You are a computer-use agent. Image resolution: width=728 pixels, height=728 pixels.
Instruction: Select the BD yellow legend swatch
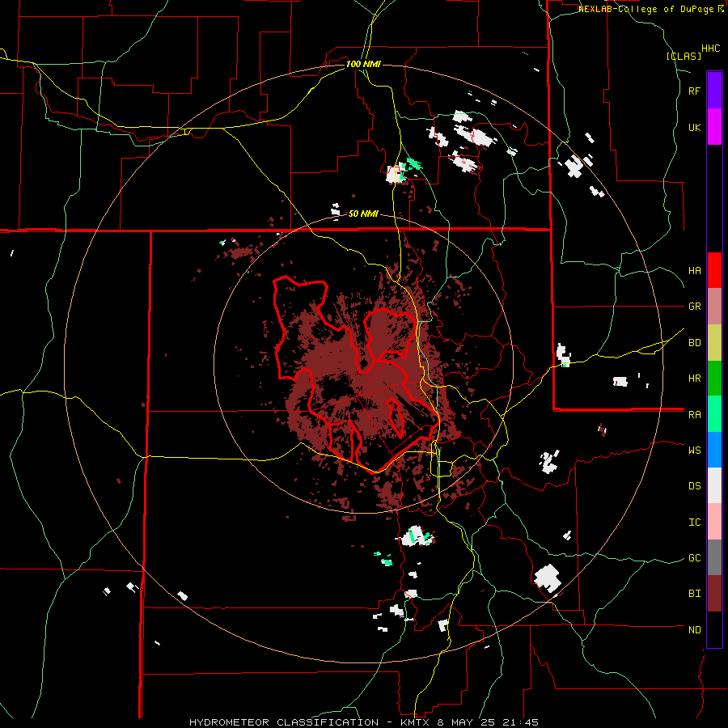pos(714,343)
